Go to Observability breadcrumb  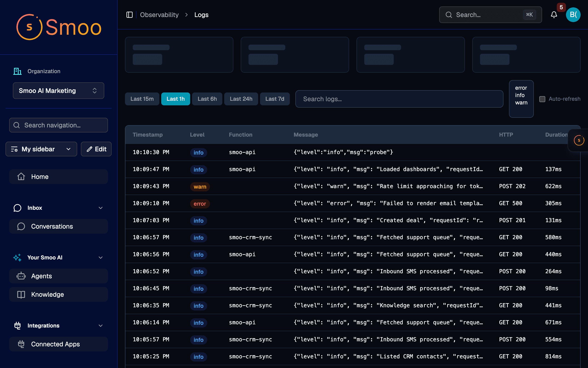[x=159, y=15]
